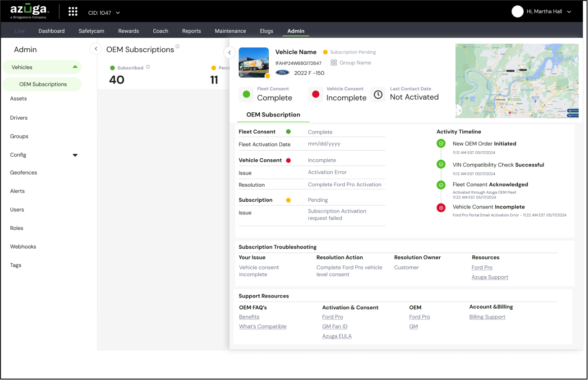The image size is (588, 380).
Task: Click the vehicle location map thumbnail
Action: click(517, 81)
